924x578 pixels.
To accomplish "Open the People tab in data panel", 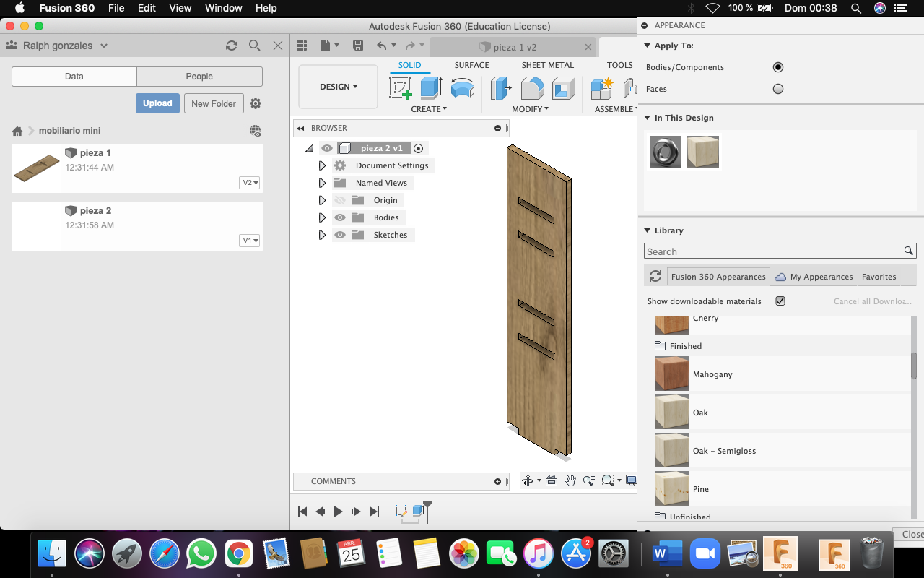I will (x=199, y=77).
